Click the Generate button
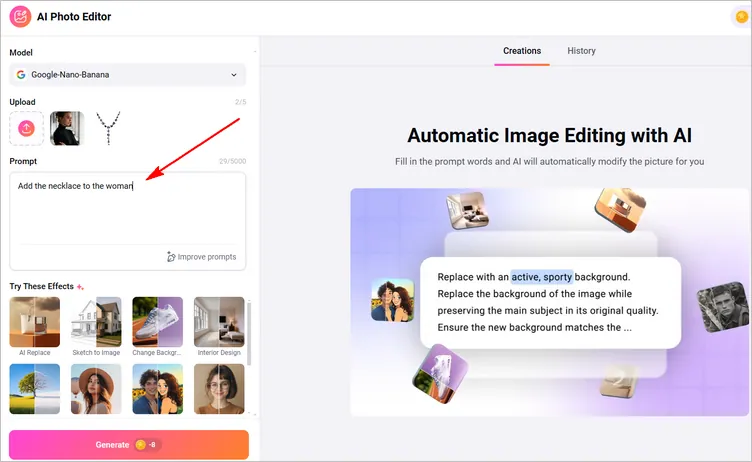 pyautogui.click(x=129, y=445)
